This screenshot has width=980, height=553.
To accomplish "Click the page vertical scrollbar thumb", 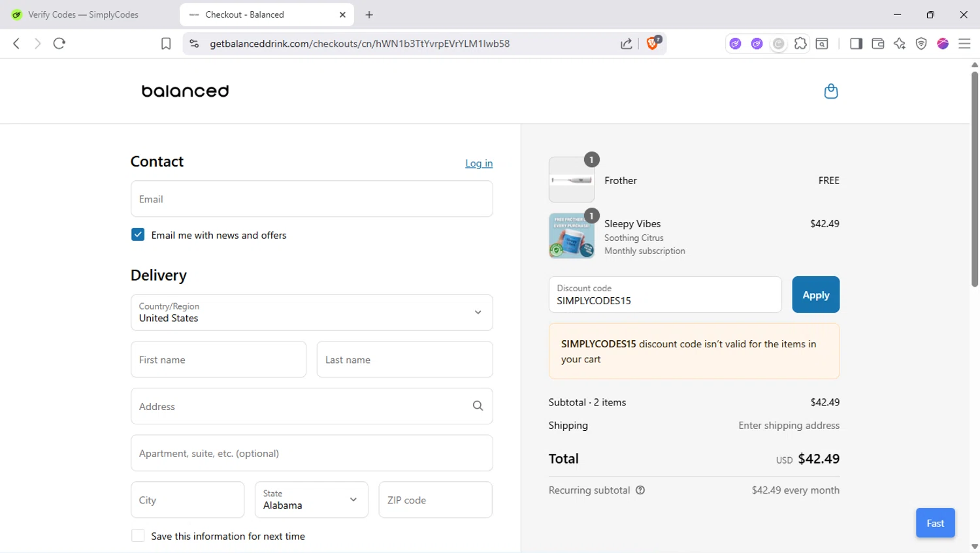I will pyautogui.click(x=975, y=178).
